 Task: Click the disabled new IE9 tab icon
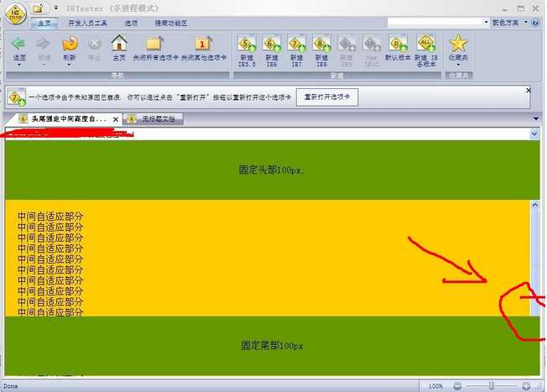click(x=346, y=44)
